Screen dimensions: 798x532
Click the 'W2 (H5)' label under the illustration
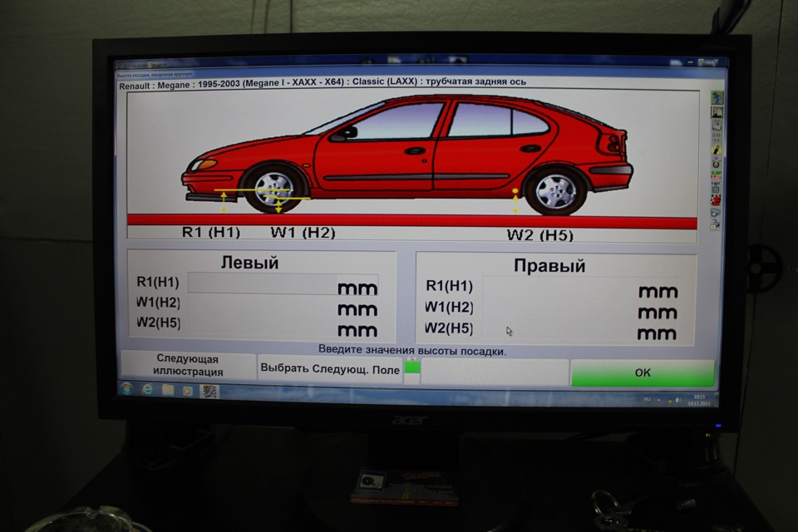pos(540,235)
